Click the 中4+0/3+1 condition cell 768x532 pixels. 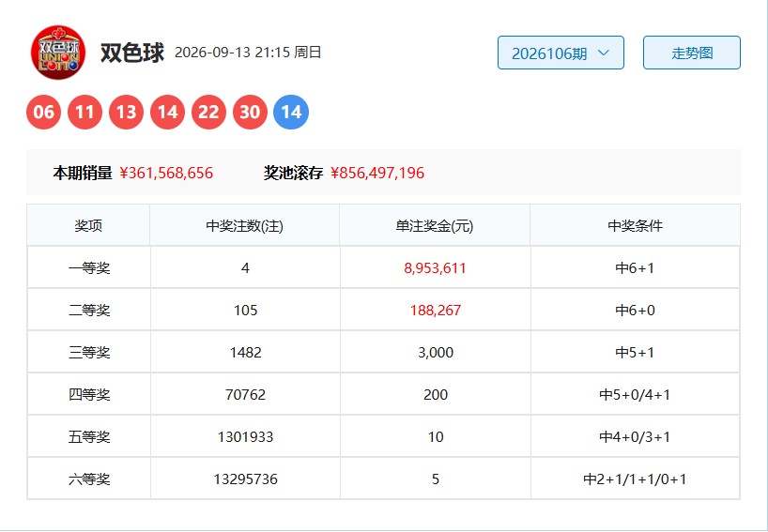(x=636, y=436)
